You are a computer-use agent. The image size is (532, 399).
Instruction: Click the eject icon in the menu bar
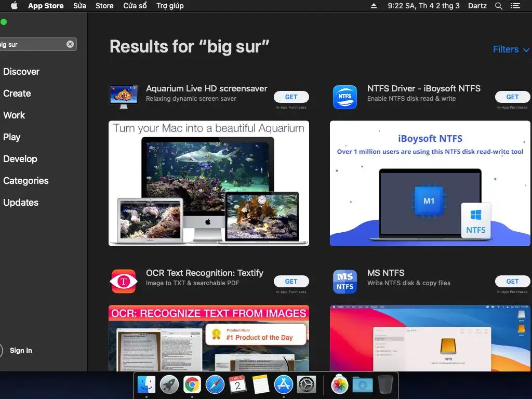[x=374, y=6]
